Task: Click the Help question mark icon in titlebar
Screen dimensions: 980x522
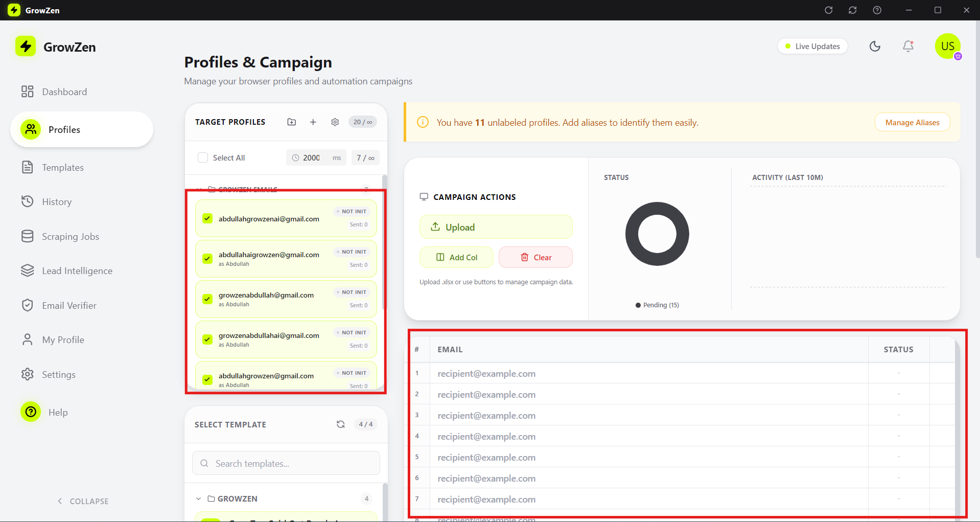Action: pos(877,10)
